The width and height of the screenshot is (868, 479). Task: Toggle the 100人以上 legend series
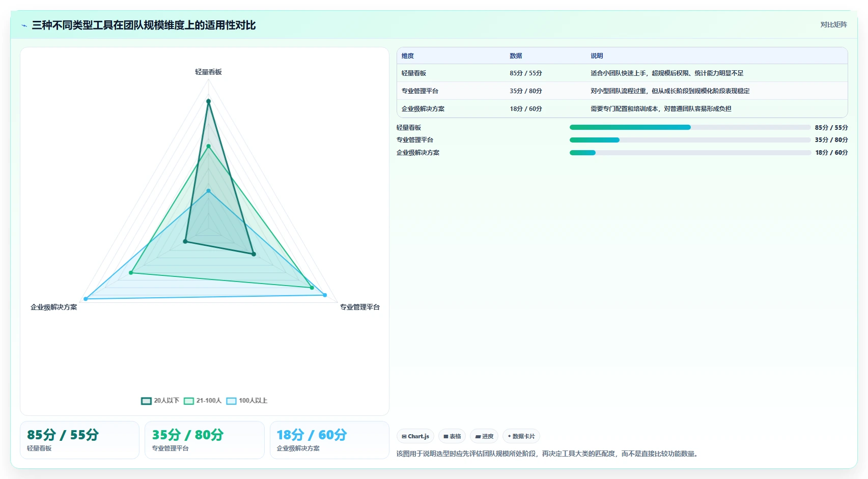(247, 401)
